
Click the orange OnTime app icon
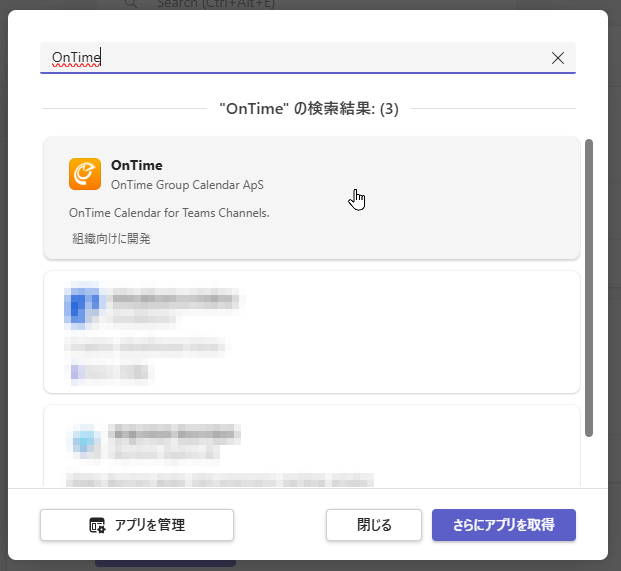click(x=85, y=174)
